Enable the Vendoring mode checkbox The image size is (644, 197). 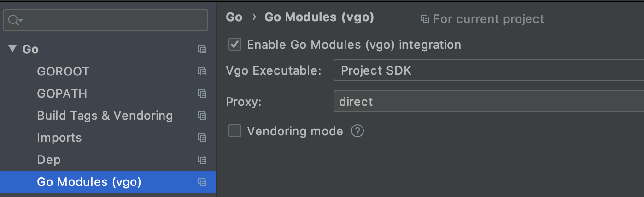coord(235,131)
